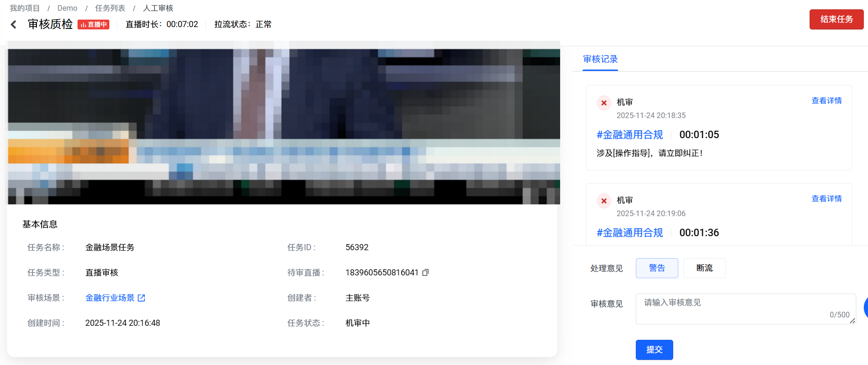Click the creation time 2025-11-24 20:16:48
The height and width of the screenshot is (365, 868).
point(123,323)
